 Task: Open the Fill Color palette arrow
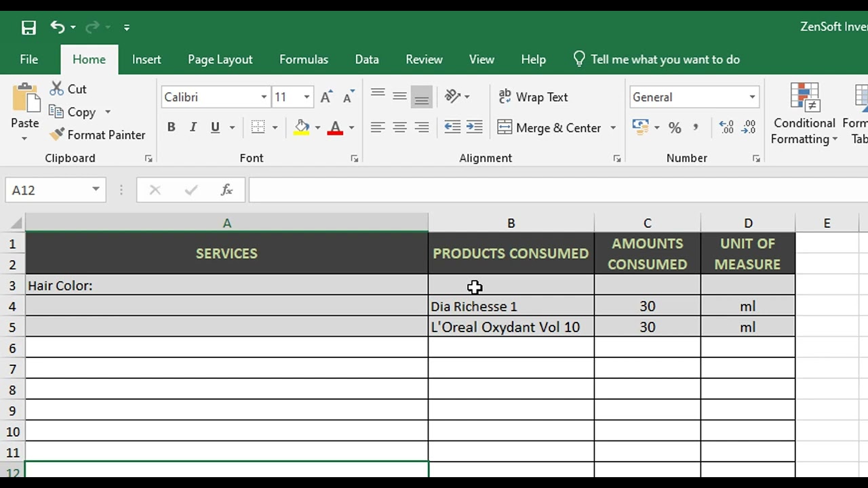pyautogui.click(x=317, y=127)
